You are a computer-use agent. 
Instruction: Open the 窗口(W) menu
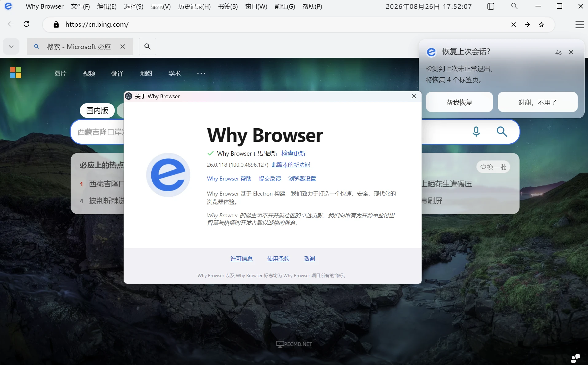tap(256, 6)
